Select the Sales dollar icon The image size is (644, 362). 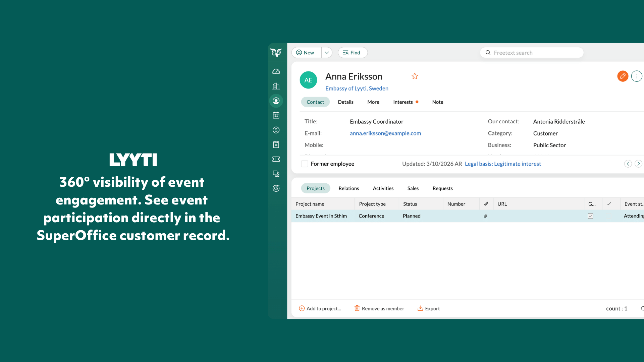point(276,130)
